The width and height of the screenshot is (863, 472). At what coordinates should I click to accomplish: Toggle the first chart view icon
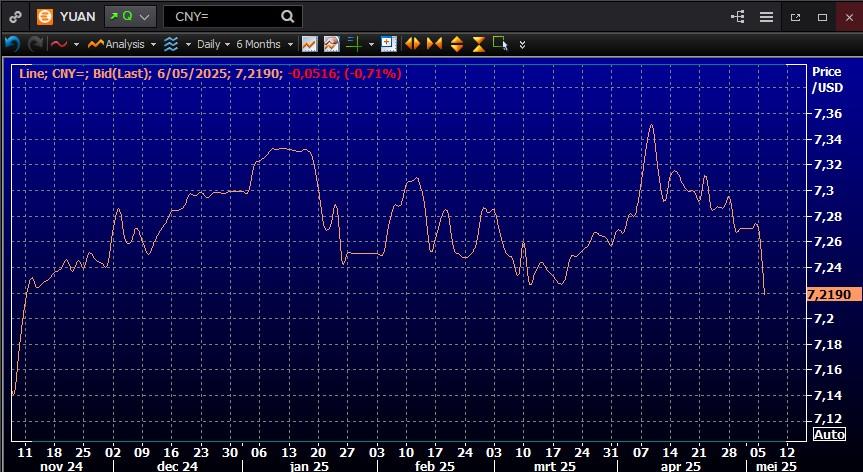(x=310, y=44)
